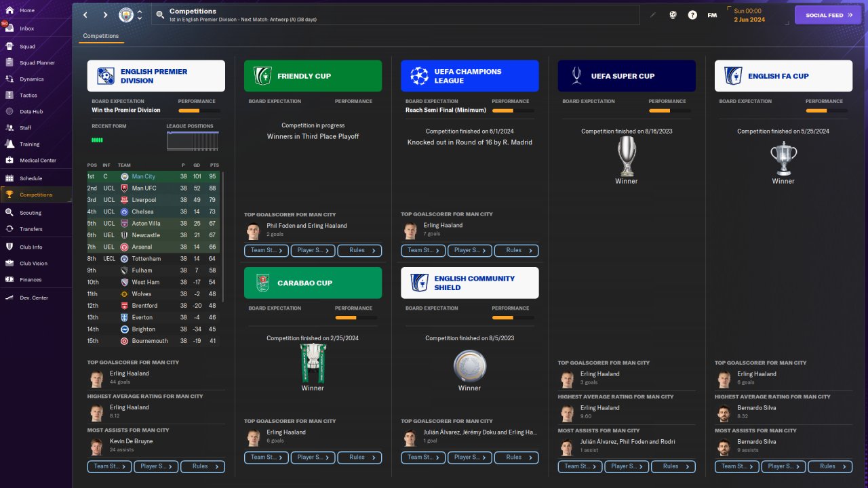Click the Manchester City club badge
868x488 pixels.
pyautogui.click(x=126, y=15)
